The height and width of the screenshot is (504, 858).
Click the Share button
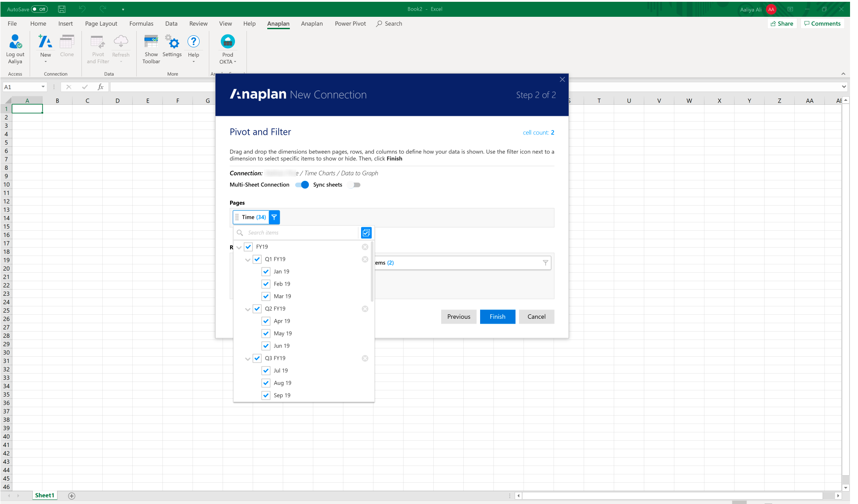pos(782,24)
